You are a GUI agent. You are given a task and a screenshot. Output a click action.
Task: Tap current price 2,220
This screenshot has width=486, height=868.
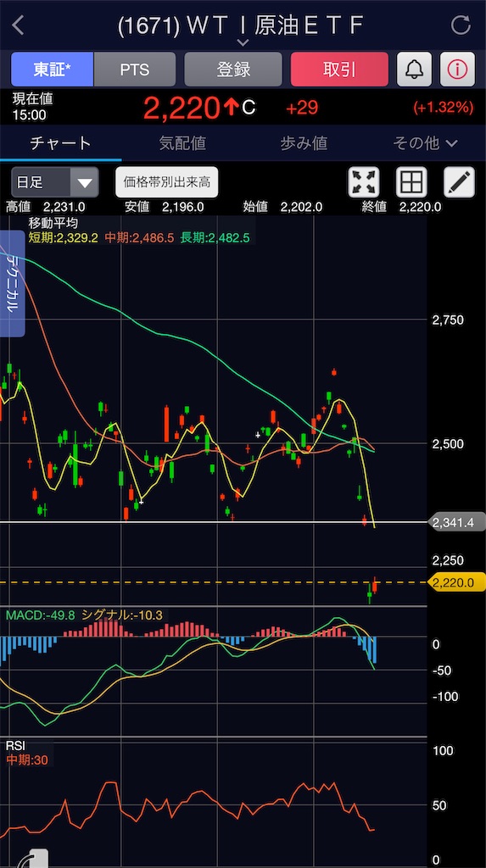[x=182, y=108]
